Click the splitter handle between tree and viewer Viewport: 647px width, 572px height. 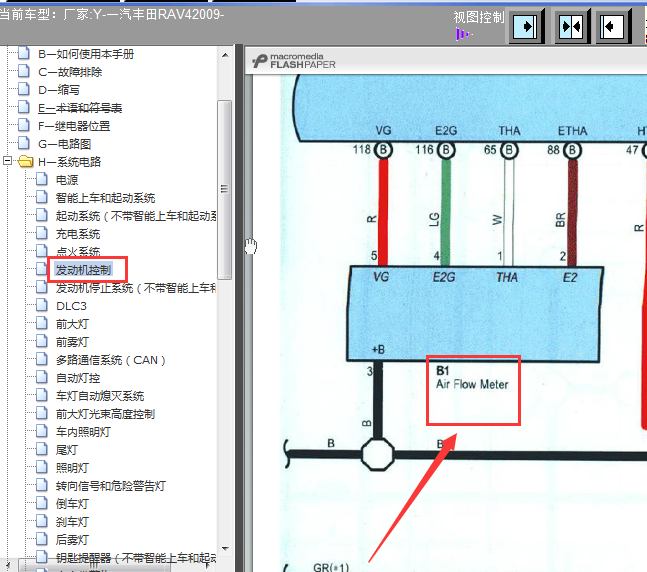239,307
